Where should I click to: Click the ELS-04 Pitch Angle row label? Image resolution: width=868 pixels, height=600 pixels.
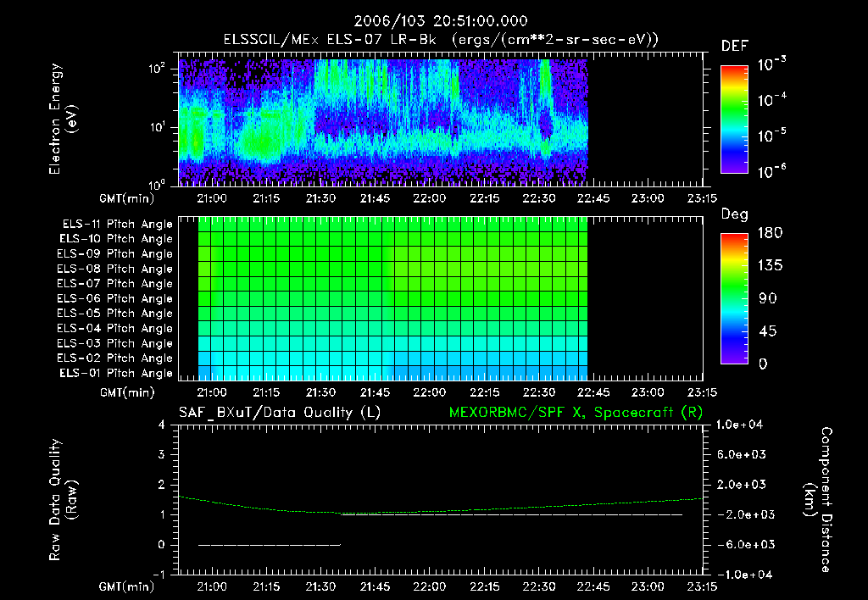tap(115, 329)
